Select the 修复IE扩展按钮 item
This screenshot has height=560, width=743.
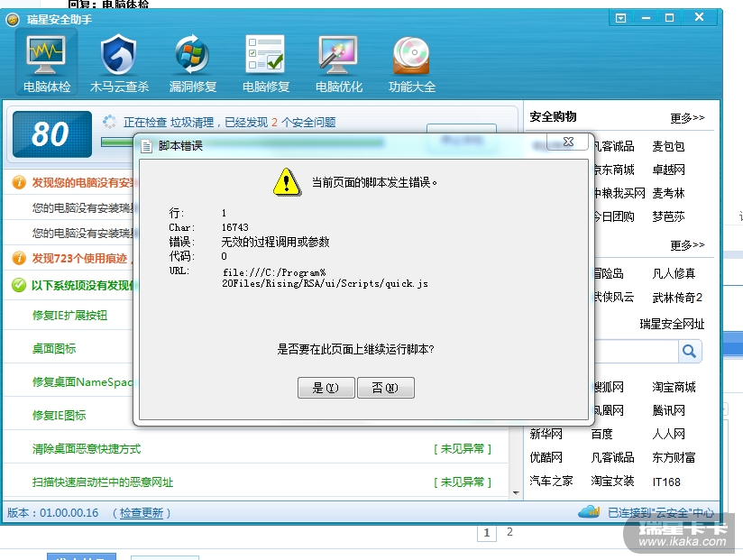click(x=69, y=316)
